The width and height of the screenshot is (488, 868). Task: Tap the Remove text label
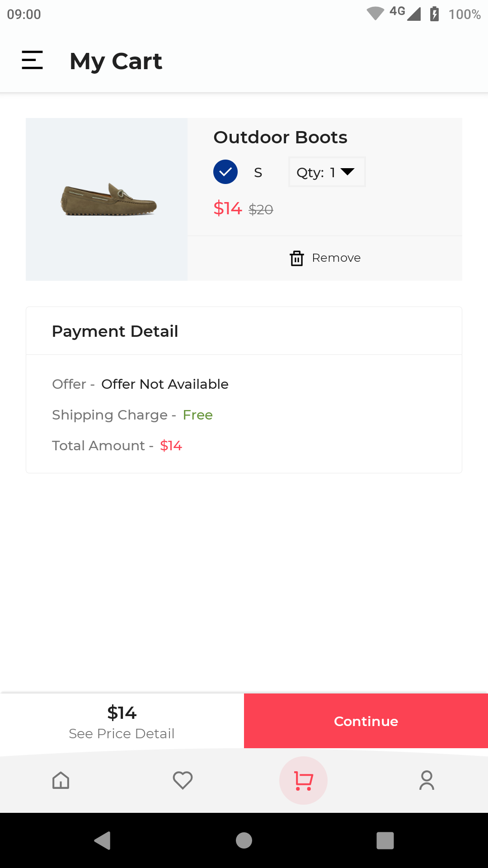pos(336,258)
